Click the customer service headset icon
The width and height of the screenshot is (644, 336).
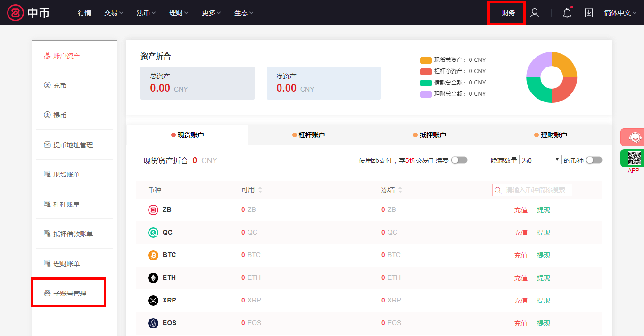(635, 137)
